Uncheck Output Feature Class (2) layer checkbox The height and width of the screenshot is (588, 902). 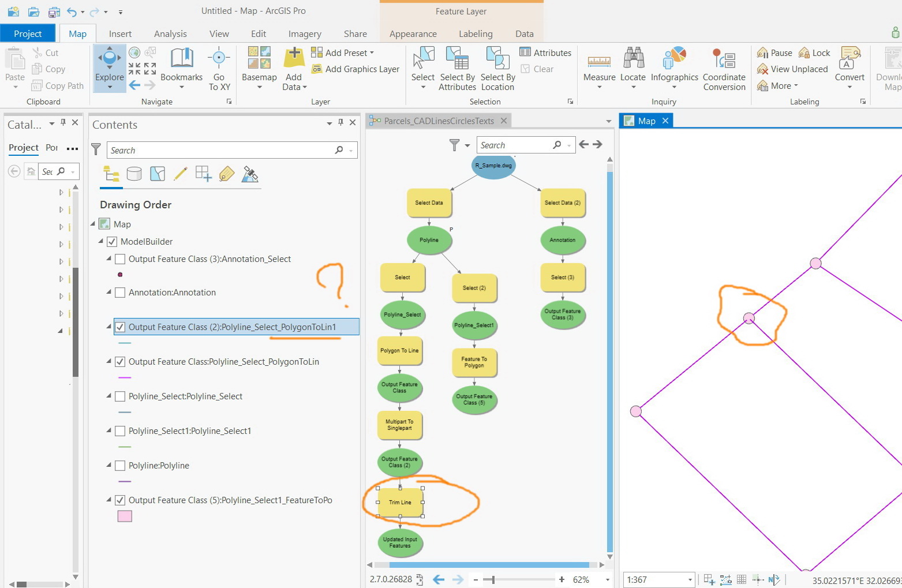pyautogui.click(x=120, y=327)
